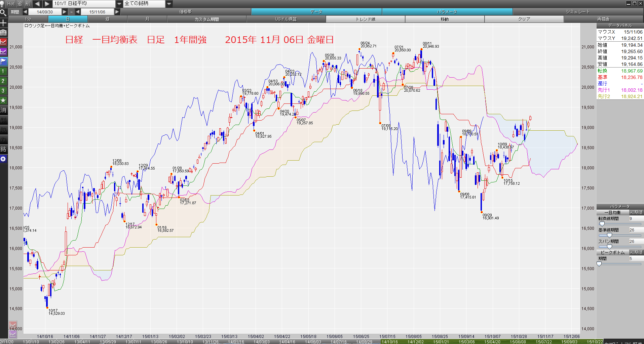Go to previous stock with left arrow
This screenshot has width=644, height=344.
coord(37,4)
